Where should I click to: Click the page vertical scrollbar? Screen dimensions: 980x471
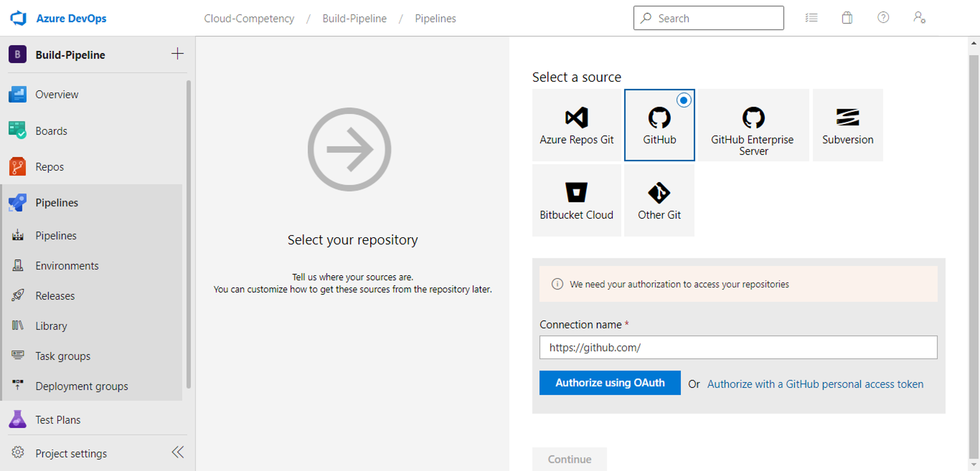(x=974, y=257)
